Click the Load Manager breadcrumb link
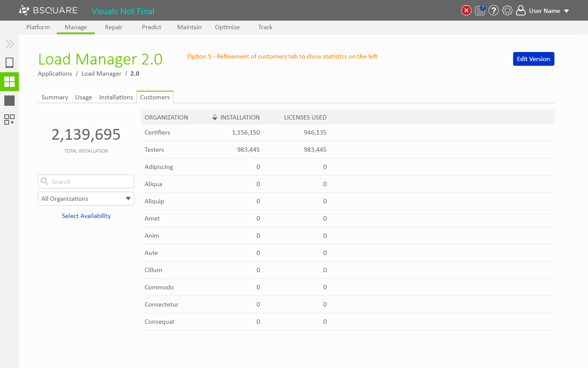 click(101, 74)
